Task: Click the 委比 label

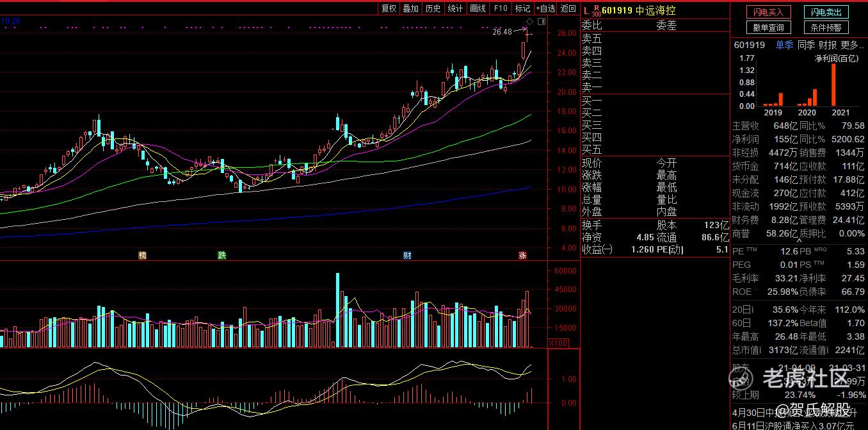Action: click(591, 26)
